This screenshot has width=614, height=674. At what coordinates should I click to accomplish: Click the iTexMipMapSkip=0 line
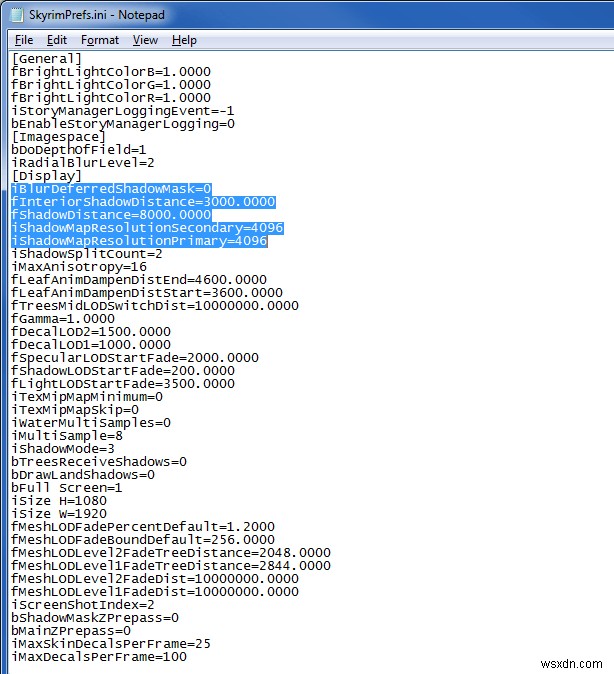(x=75, y=410)
